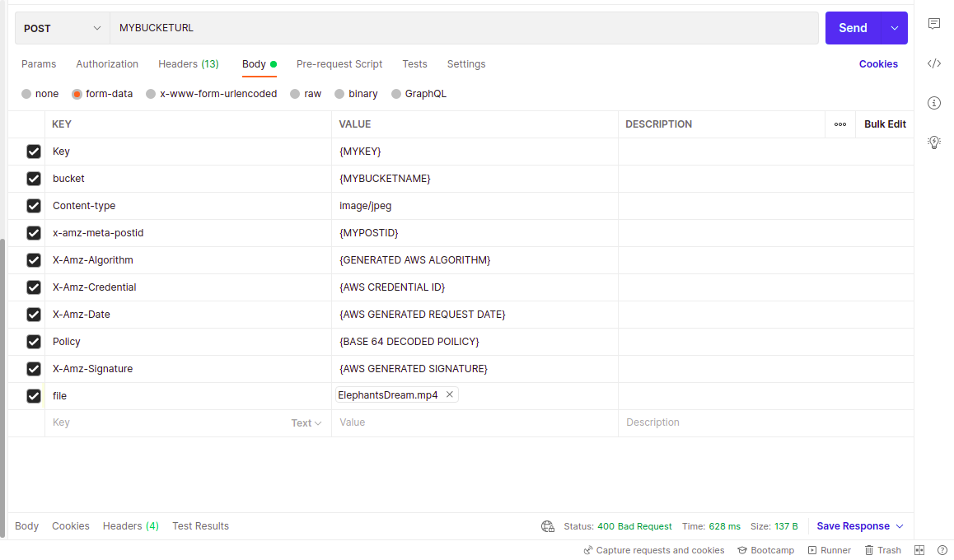Uncheck the Key row checkbox

coord(34,152)
